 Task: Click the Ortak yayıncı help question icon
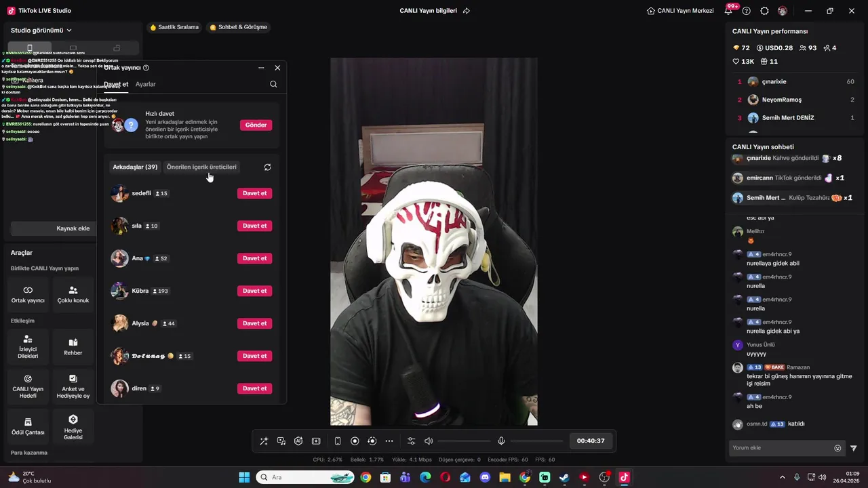(x=146, y=68)
